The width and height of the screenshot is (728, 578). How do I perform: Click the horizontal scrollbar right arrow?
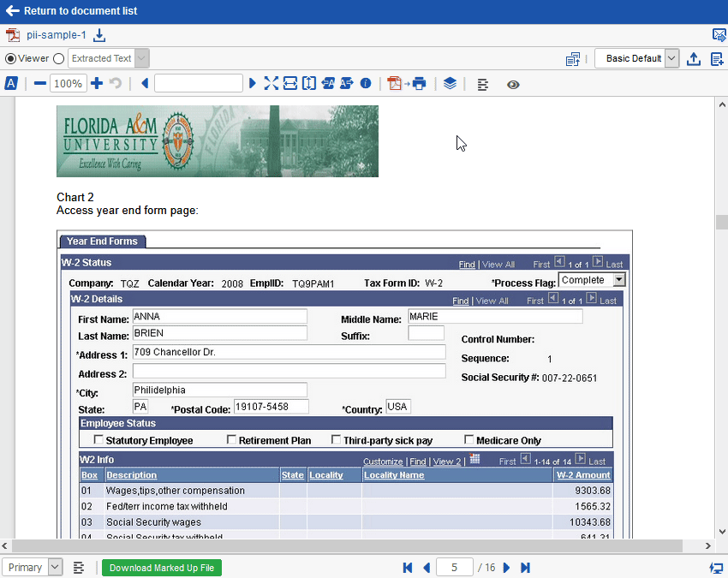708,546
